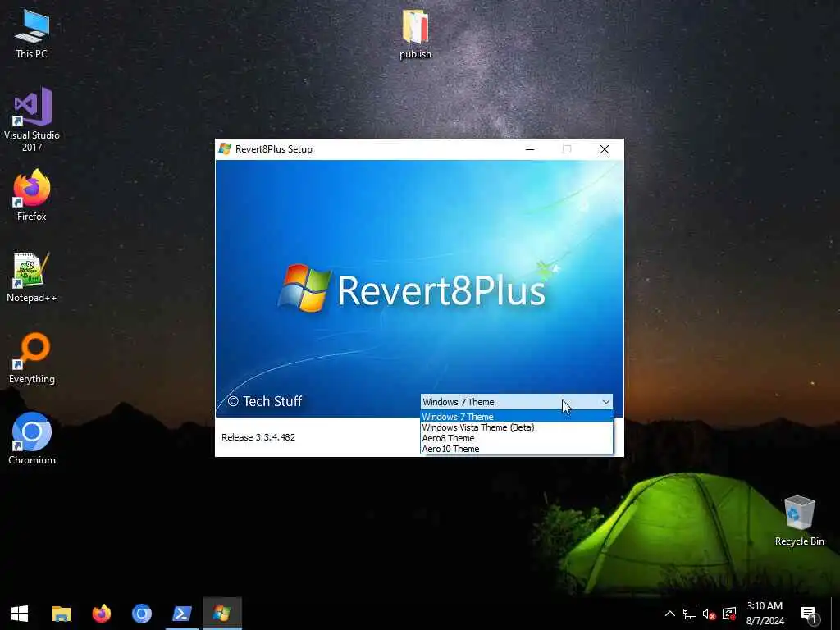Viewport: 840px width, 630px height.
Task: Show hidden system tray icons
Action: tap(669, 614)
